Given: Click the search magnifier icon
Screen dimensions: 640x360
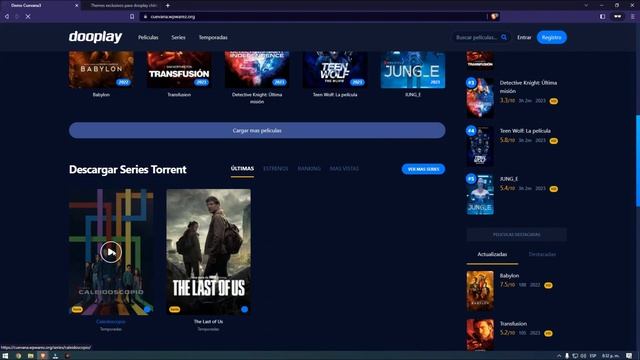Looking at the screenshot, I should (x=504, y=37).
